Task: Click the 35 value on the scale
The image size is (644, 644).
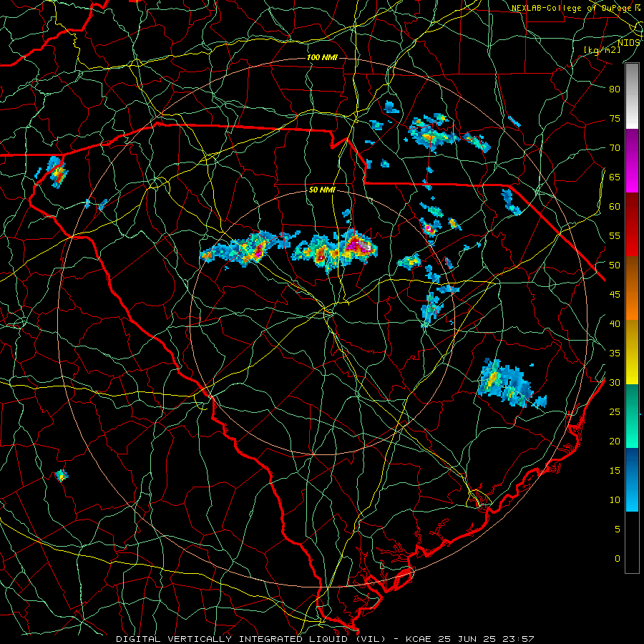Action: 615,353
